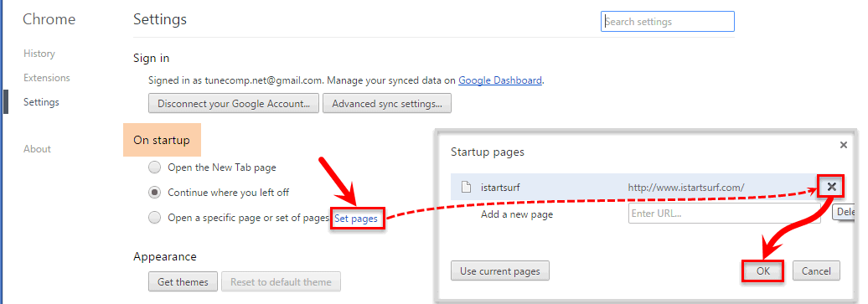Viewport: 868px width, 304px height.
Task: Click the Enter URL input field
Action: click(x=724, y=214)
